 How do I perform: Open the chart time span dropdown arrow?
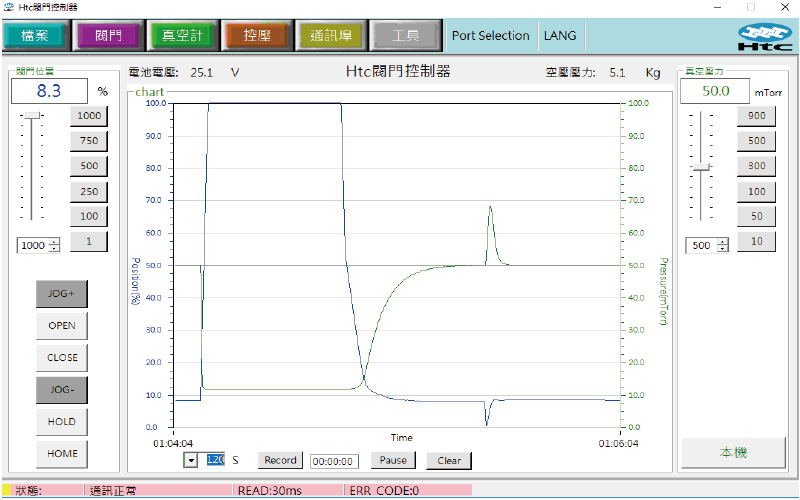(190, 461)
